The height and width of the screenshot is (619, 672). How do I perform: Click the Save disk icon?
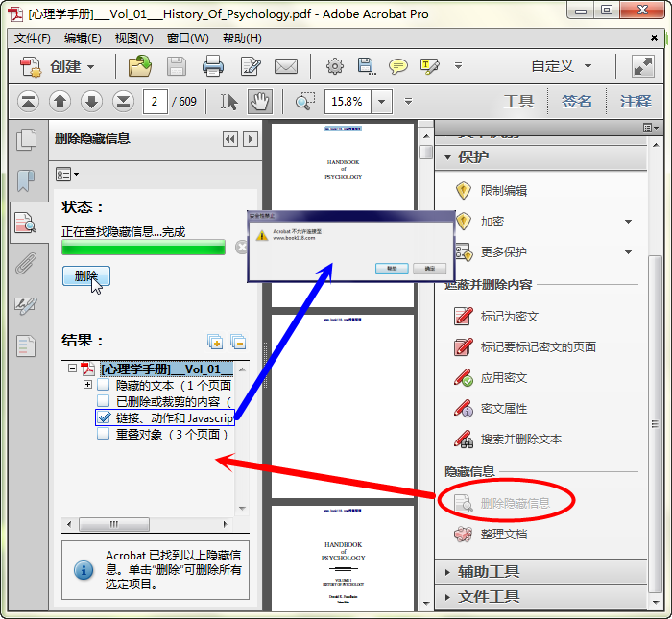click(177, 66)
